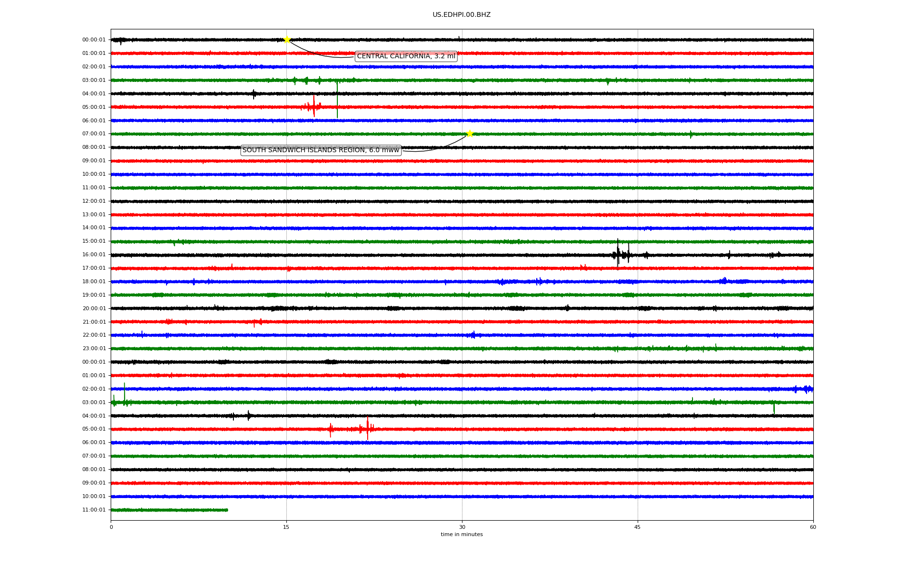Click the 11:00:01 label of the last short trace

pos(94,510)
